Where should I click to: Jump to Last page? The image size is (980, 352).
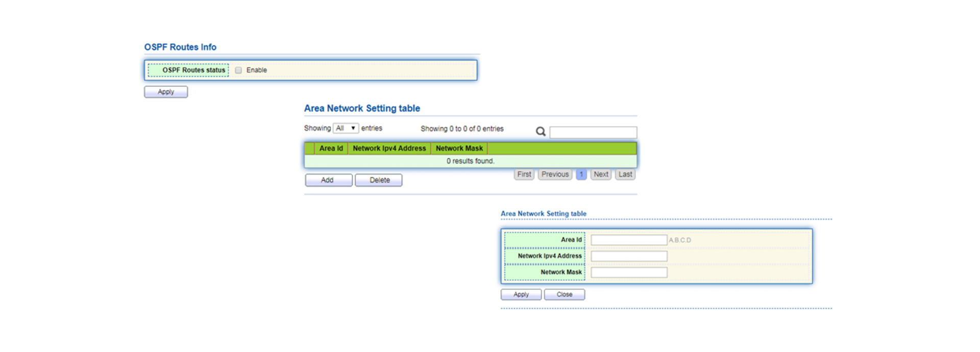[625, 174]
